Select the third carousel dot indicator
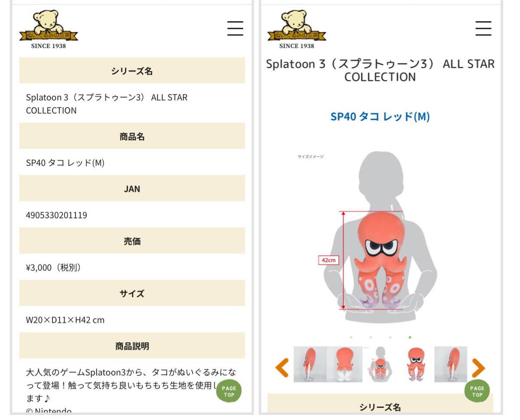 coord(390,337)
